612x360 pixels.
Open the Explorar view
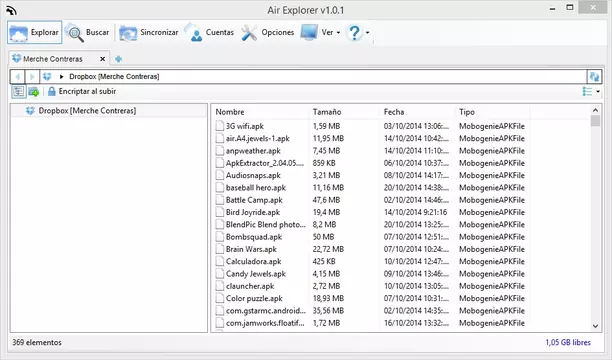coord(34,32)
